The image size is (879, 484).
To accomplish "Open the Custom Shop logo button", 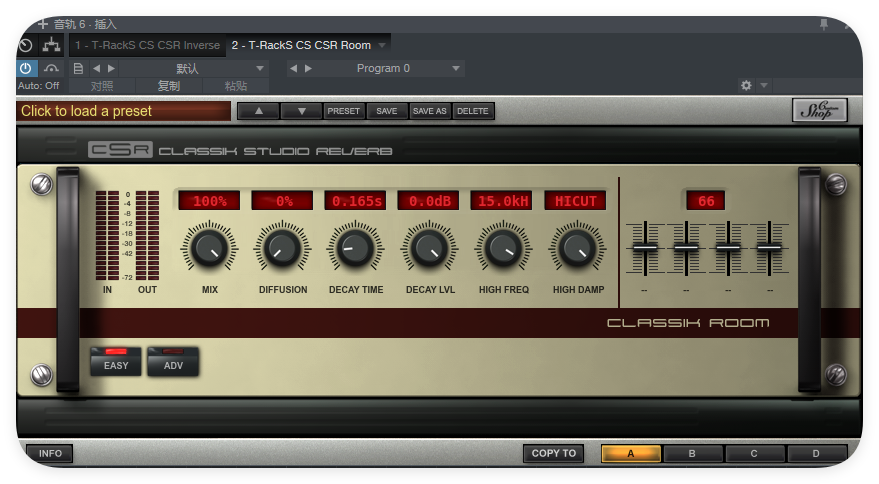I will [x=820, y=110].
